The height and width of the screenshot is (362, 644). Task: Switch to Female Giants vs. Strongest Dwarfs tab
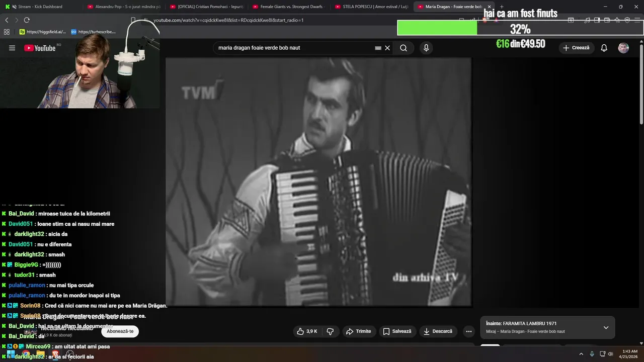coord(289,7)
